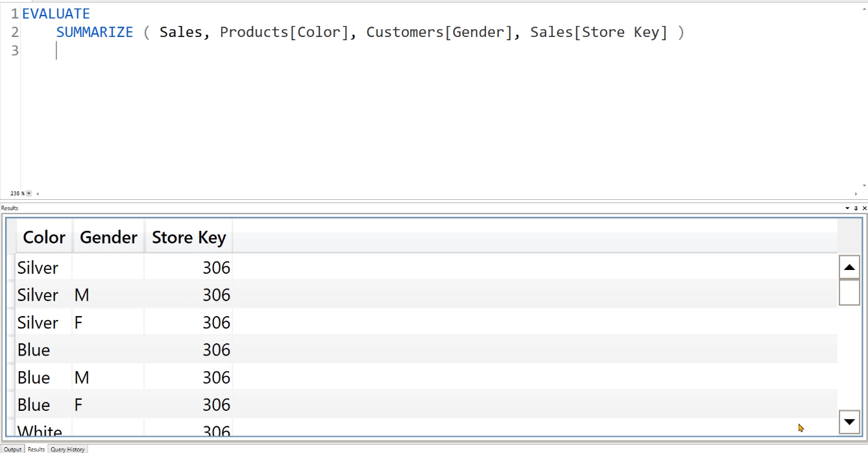Select the M gender cell in Blue row
This screenshot has width=868, height=453.
click(108, 377)
